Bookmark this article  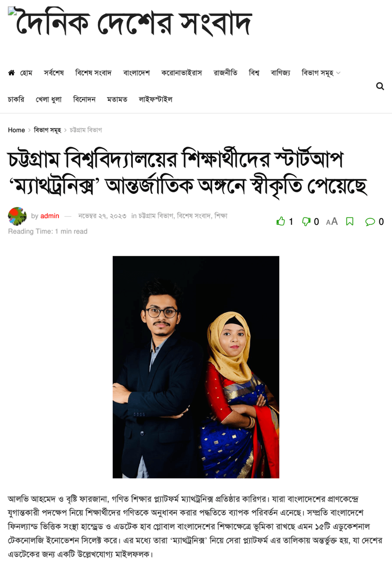(x=350, y=221)
